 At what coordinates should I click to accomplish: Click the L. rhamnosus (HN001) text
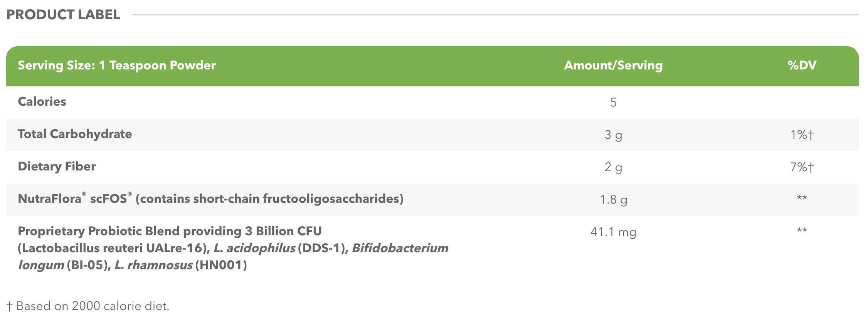[x=181, y=265]
